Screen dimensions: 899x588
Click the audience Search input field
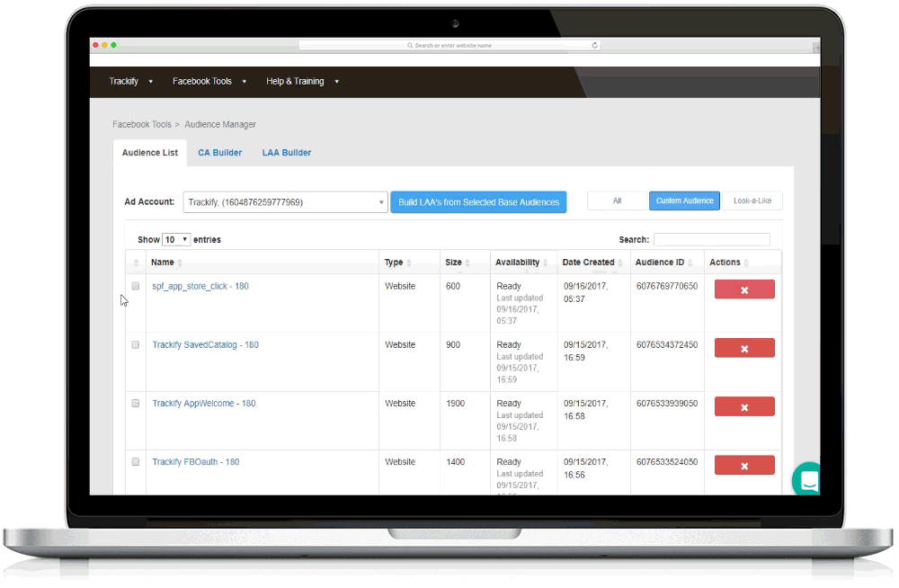tap(711, 239)
